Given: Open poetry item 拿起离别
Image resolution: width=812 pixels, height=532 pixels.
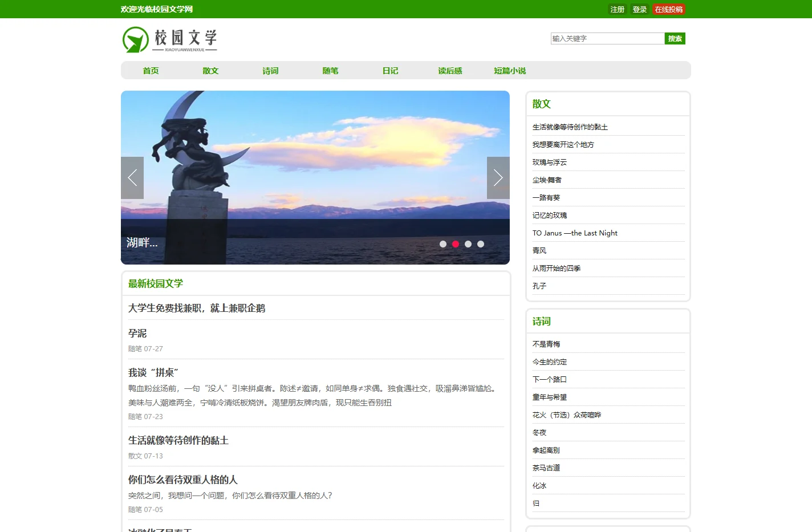Looking at the screenshot, I should coord(546,450).
